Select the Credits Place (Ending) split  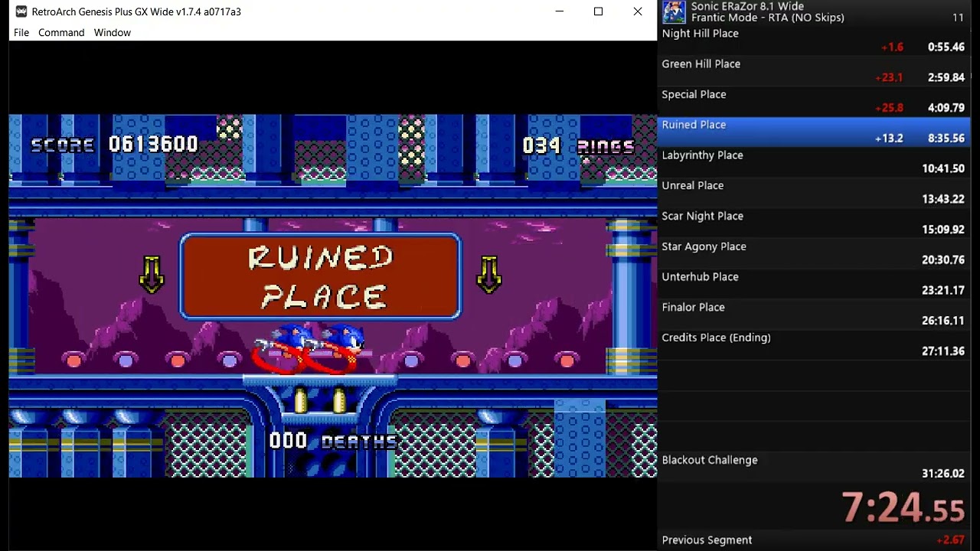tap(813, 345)
